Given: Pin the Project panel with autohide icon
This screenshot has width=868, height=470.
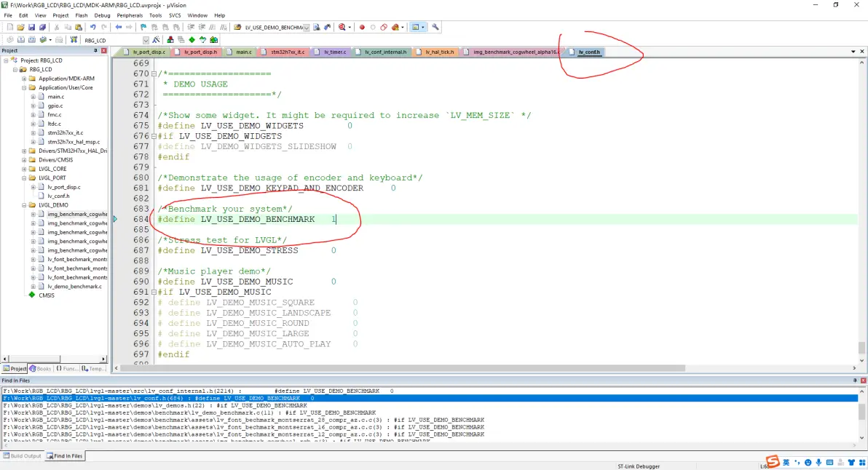Looking at the screenshot, I should 95,51.
